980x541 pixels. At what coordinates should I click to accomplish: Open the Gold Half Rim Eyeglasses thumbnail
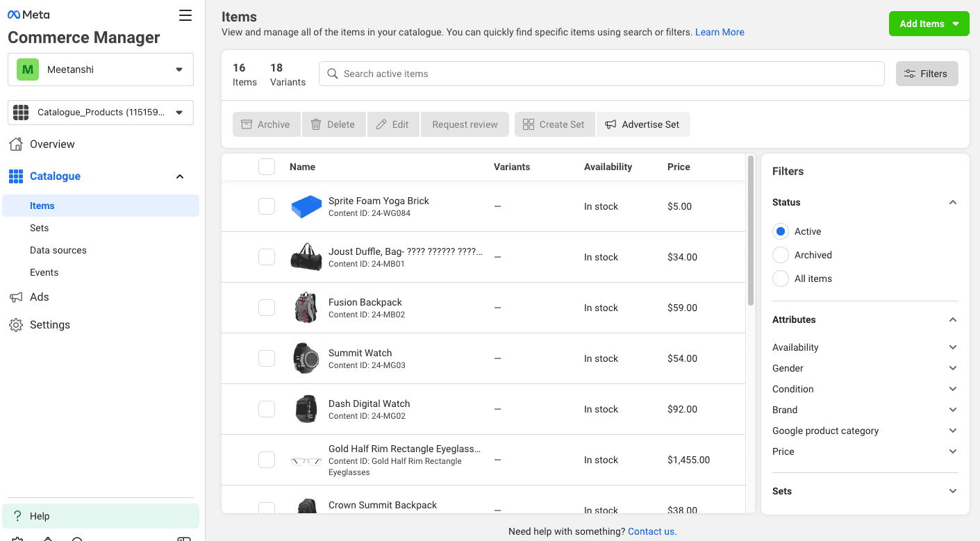pyautogui.click(x=306, y=460)
